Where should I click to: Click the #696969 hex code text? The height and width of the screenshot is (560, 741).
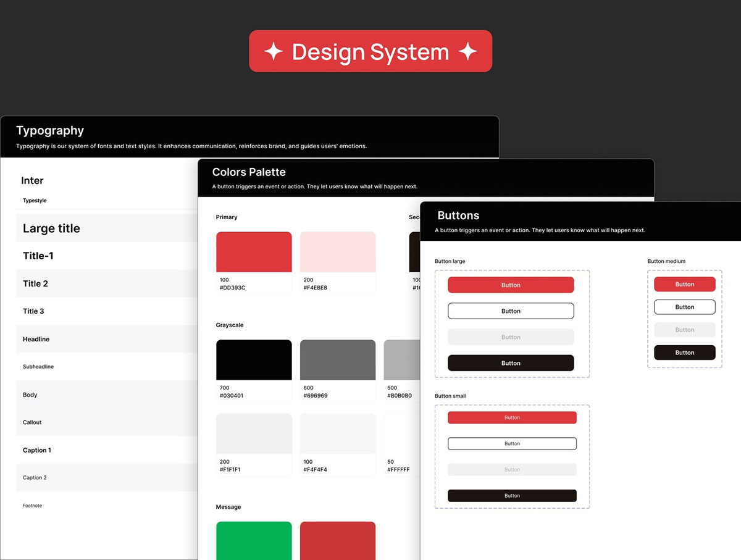(x=316, y=396)
